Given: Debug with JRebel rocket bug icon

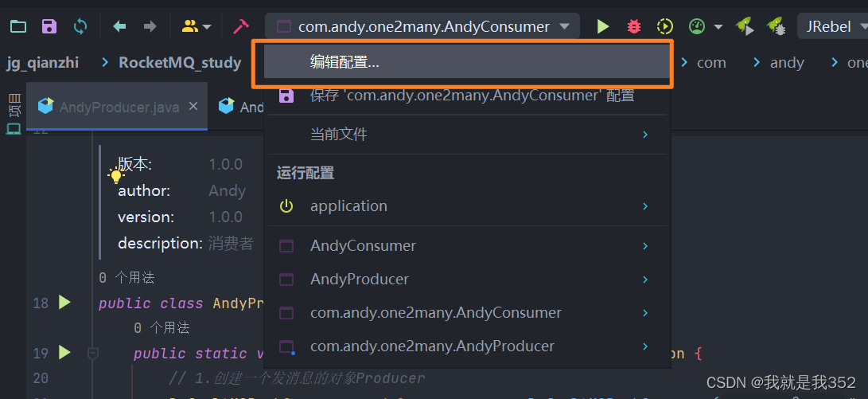Looking at the screenshot, I should pyautogui.click(x=776, y=26).
